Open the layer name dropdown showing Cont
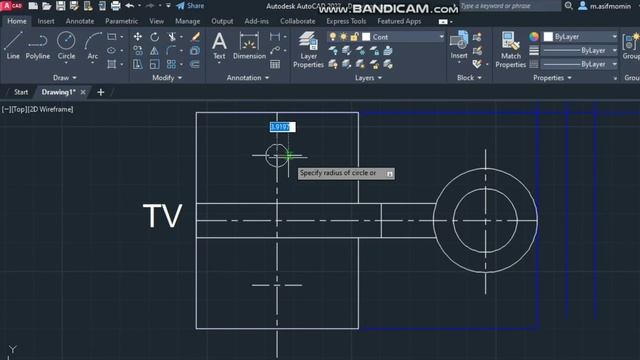Image resolution: width=640 pixels, height=360 pixels. click(386, 37)
